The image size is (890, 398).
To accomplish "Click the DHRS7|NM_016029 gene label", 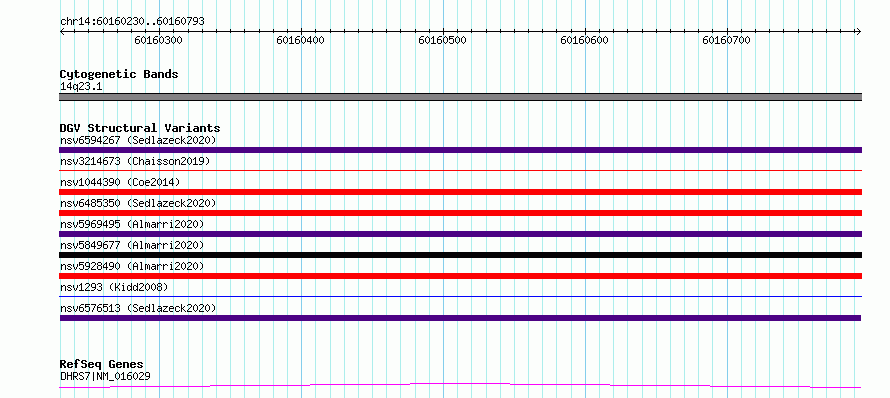I will [105, 376].
